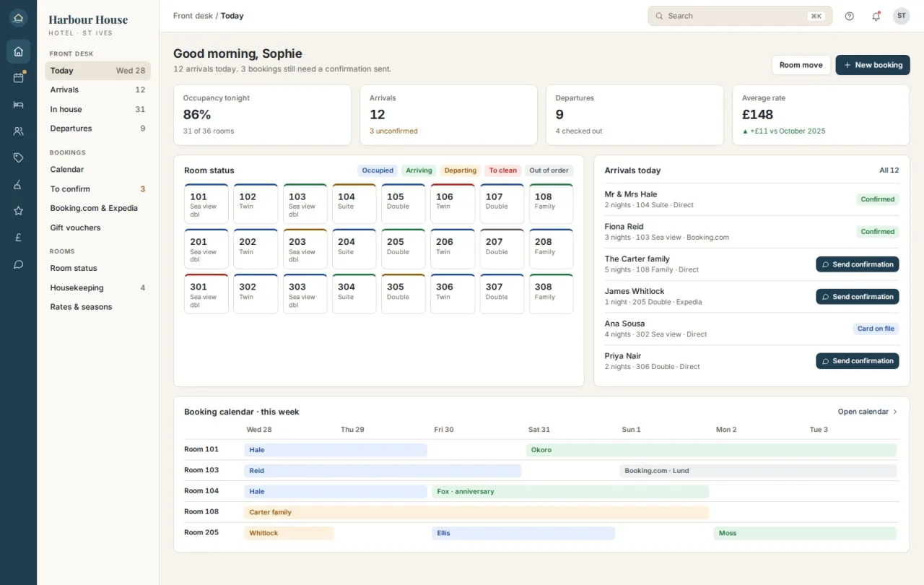Open the housekeeping broom icon in the rail

point(18,184)
